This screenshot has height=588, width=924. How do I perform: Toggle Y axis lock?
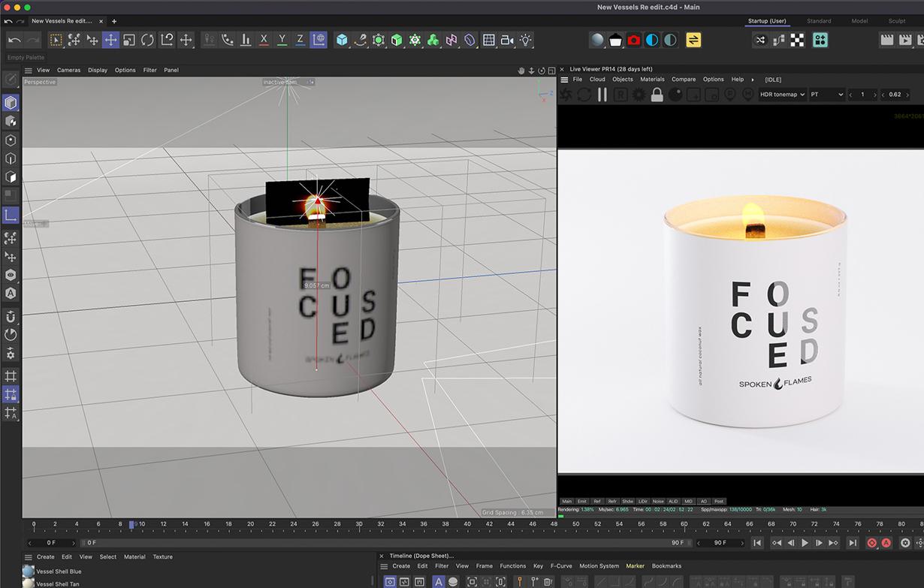coord(282,40)
